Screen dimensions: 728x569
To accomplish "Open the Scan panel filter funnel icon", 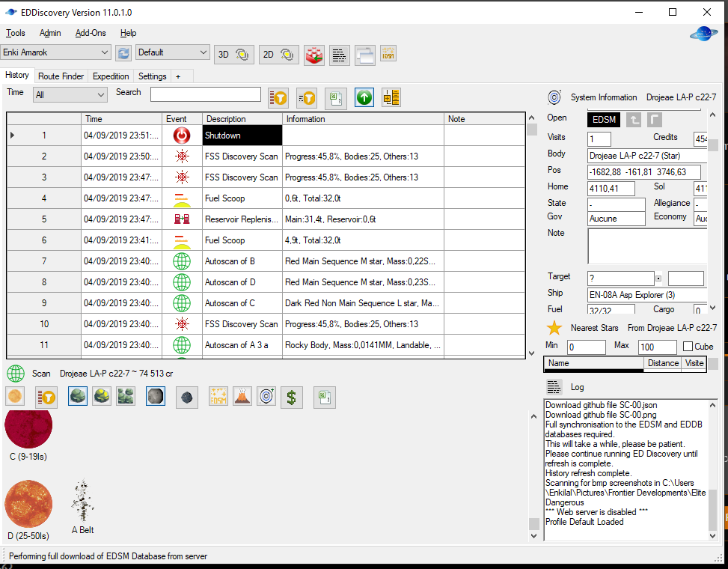I will pyautogui.click(x=46, y=398).
